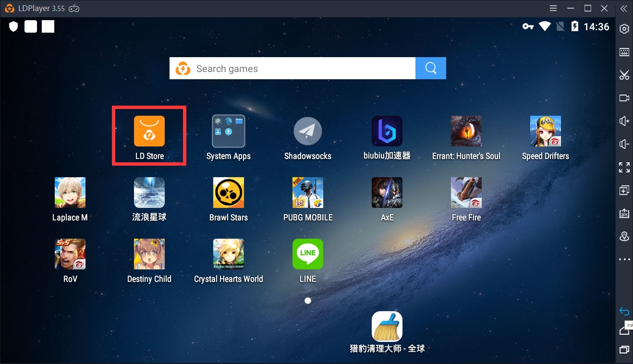Click the VPN key status icon
The image size is (633, 364).
pyautogui.click(x=528, y=26)
